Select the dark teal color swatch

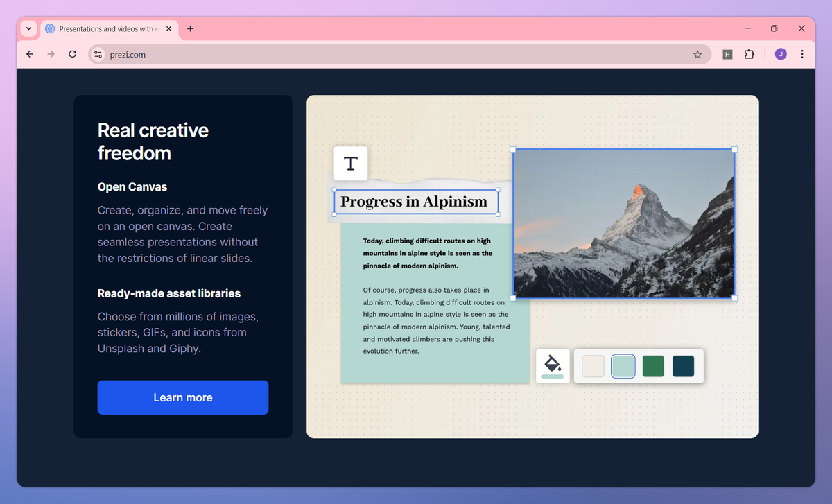coord(683,365)
